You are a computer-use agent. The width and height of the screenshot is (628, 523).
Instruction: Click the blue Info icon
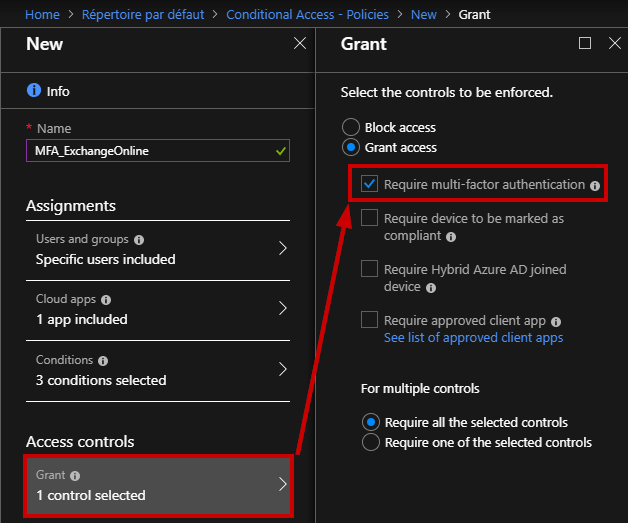[34, 90]
